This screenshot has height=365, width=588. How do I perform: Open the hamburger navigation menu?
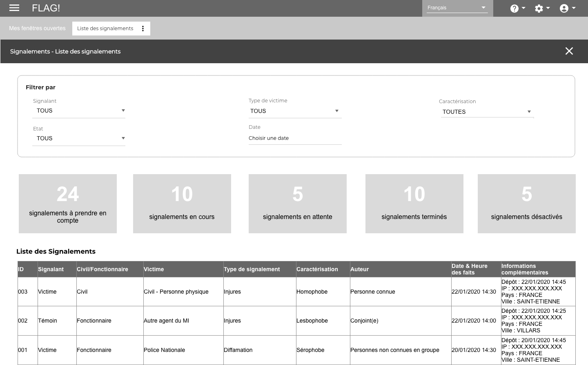pos(14,8)
